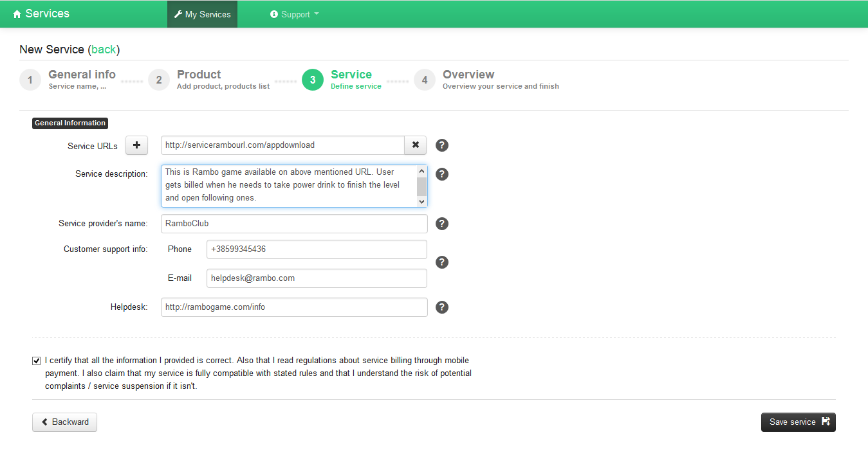Screen dimensions: 868x466
Task: Uncheck the certification agreement checkbox
Action: (x=37, y=361)
